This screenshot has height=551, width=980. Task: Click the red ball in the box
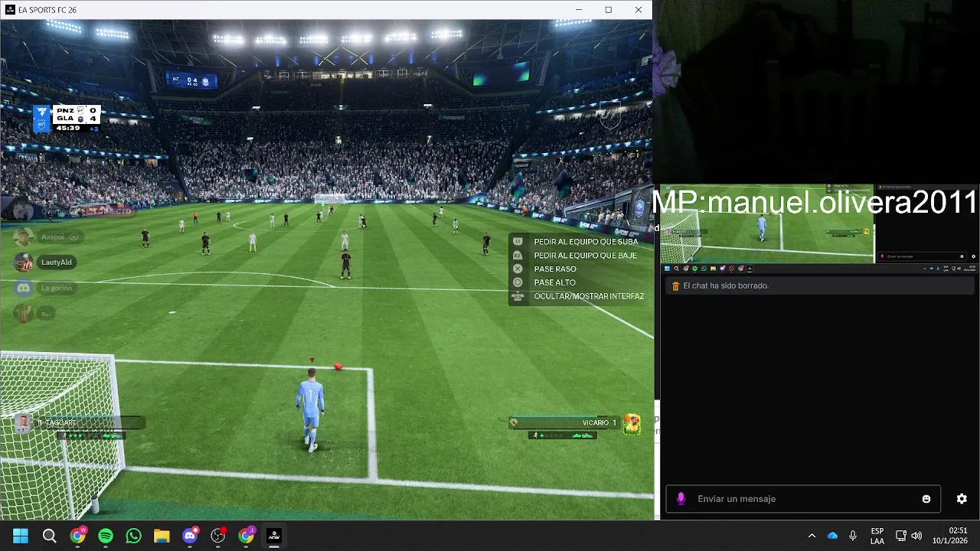pos(338,367)
